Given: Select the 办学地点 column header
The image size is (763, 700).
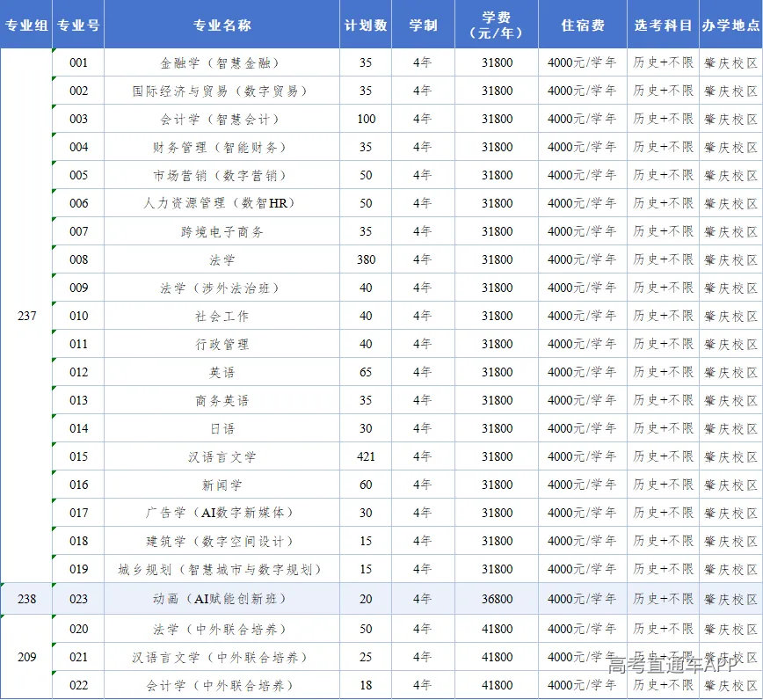Looking at the screenshot, I should 730,25.
